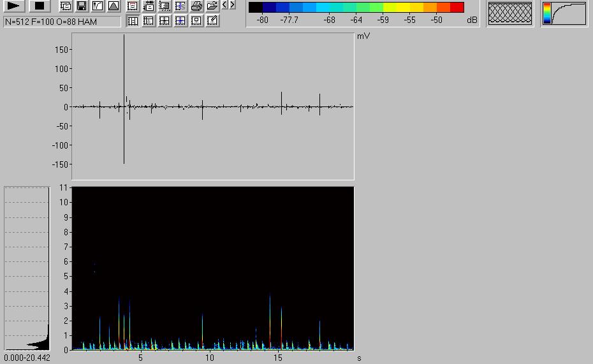Click the rising curve icon beside save
This screenshot has width=593, height=364.
pyautogui.click(x=98, y=6)
